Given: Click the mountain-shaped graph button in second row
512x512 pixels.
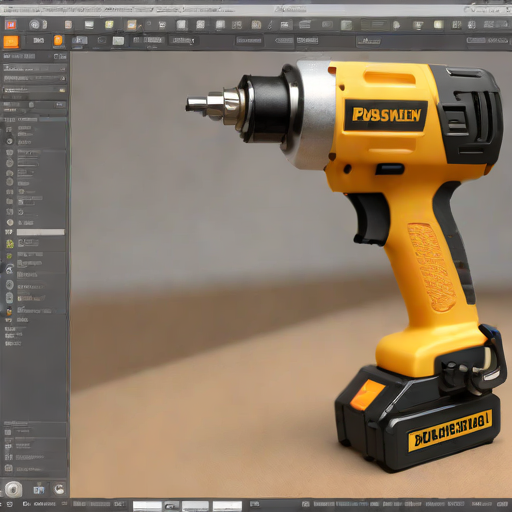Looking at the screenshot, I should pos(368,41).
